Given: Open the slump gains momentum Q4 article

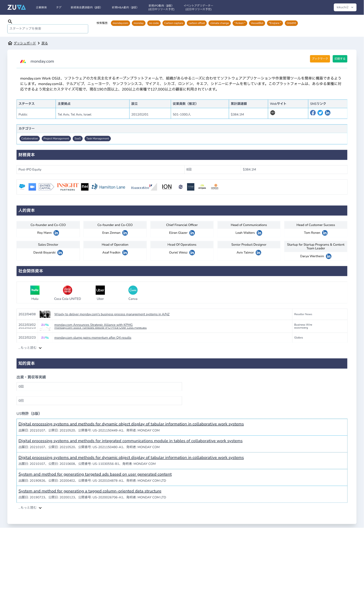Looking at the screenshot, I should 93,338.
